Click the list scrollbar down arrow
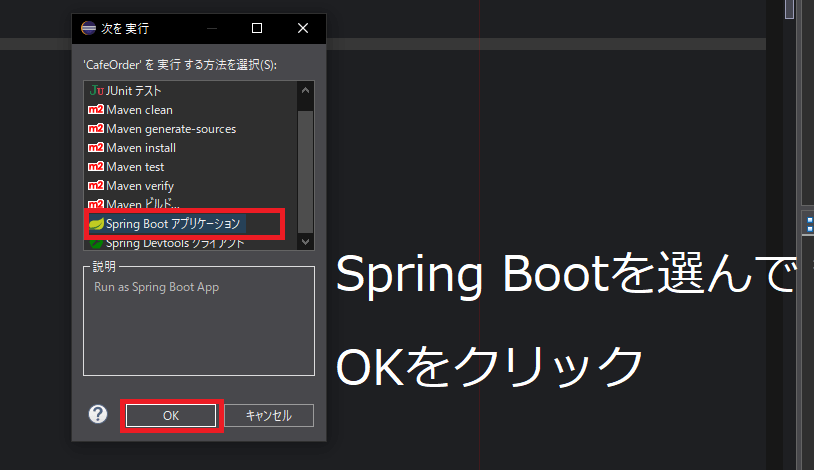Screen dimensions: 814x470 click(306, 242)
